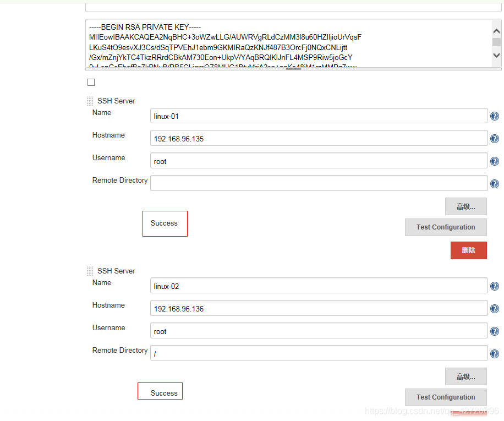Open 高级 advanced options for linux-01
This screenshot has width=504, height=421.
tap(465, 206)
